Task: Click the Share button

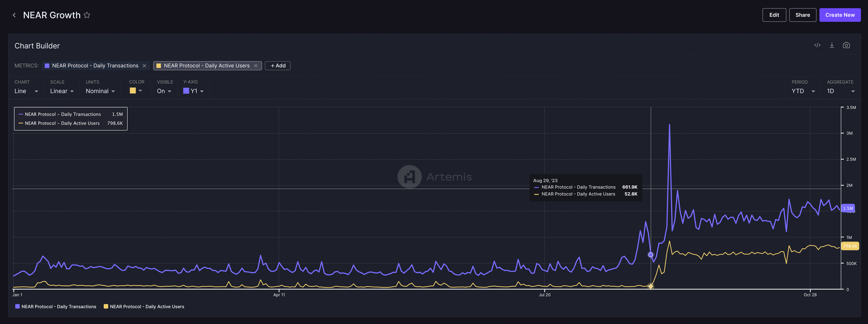Action: coord(802,15)
